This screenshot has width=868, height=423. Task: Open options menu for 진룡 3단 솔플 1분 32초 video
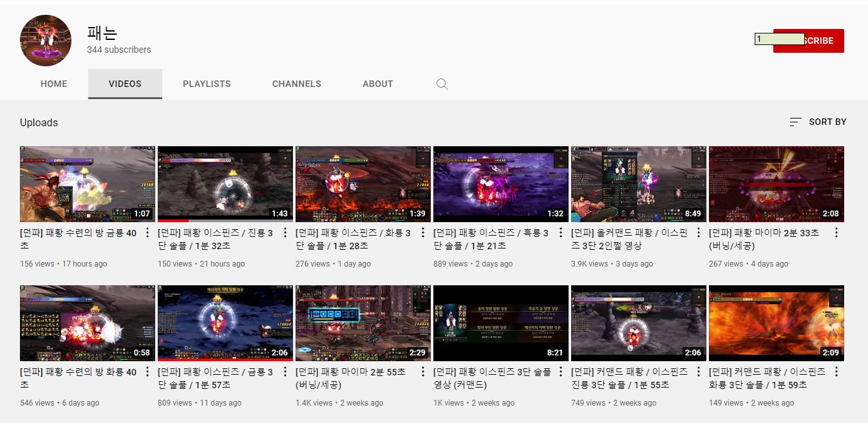click(x=285, y=233)
